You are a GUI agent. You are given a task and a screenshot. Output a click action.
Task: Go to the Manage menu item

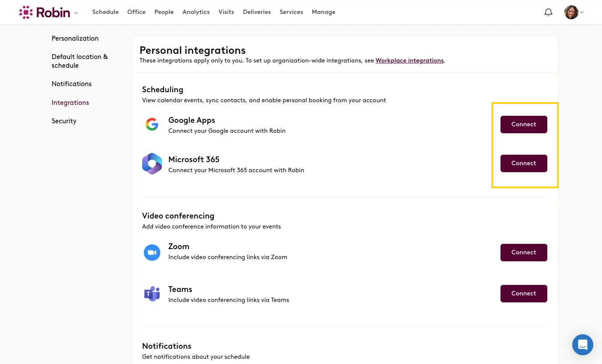324,12
